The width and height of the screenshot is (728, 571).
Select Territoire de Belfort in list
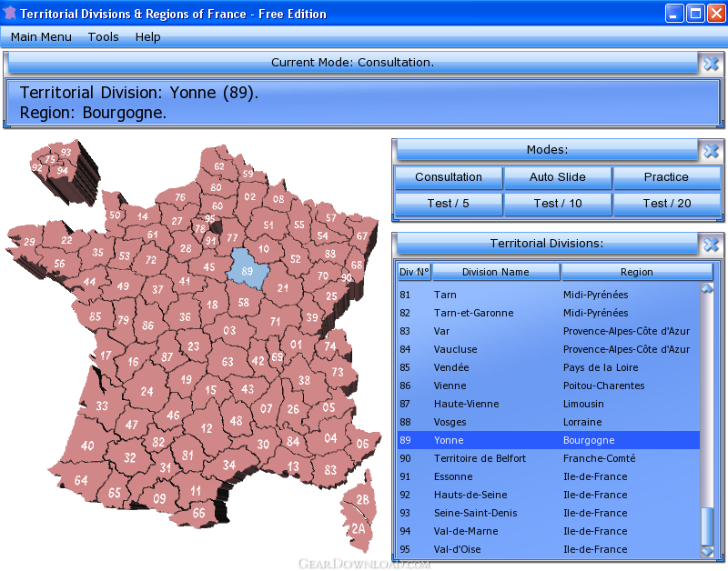tap(549, 458)
